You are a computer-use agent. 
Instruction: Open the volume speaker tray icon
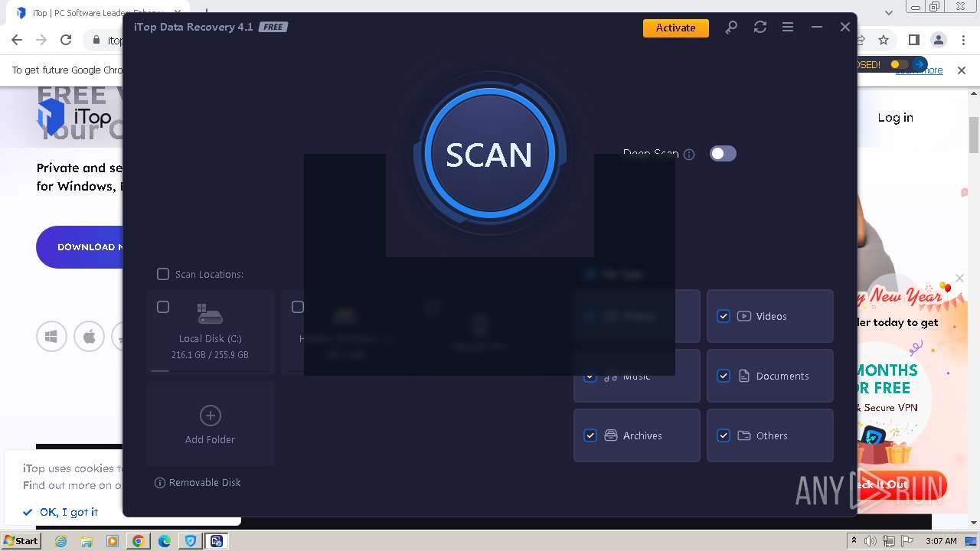871,541
